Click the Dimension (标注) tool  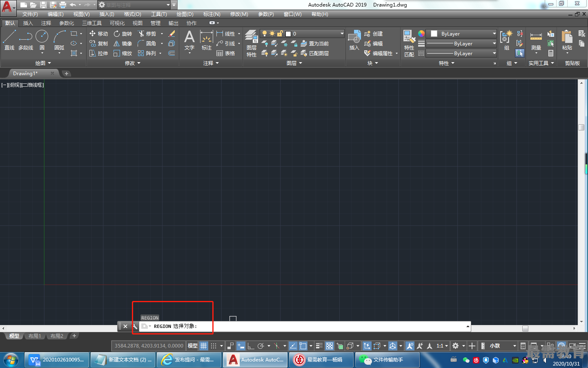click(207, 40)
